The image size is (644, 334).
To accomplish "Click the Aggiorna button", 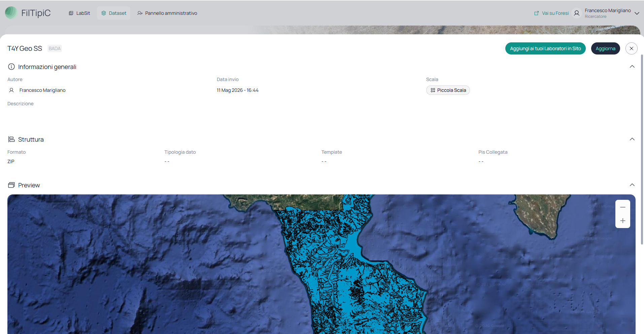I will pyautogui.click(x=605, y=48).
